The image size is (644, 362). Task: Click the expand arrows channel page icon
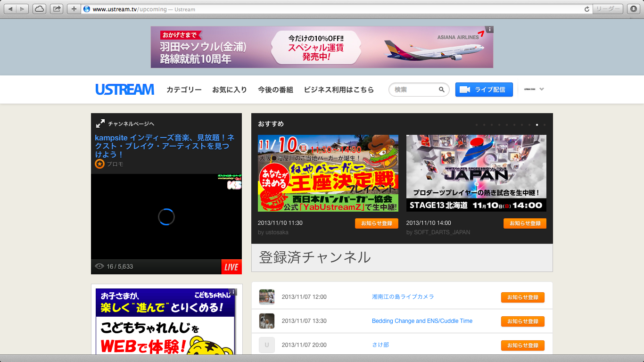[x=100, y=123]
